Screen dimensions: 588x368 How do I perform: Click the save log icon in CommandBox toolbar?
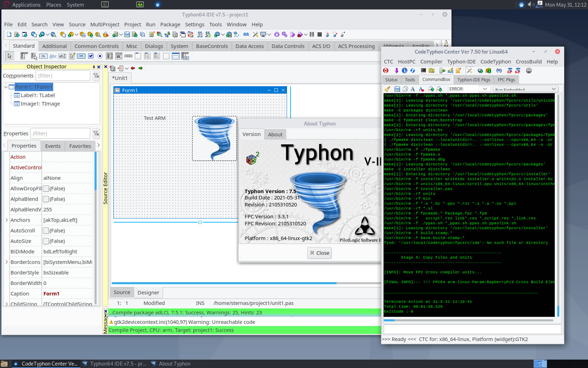(397, 89)
